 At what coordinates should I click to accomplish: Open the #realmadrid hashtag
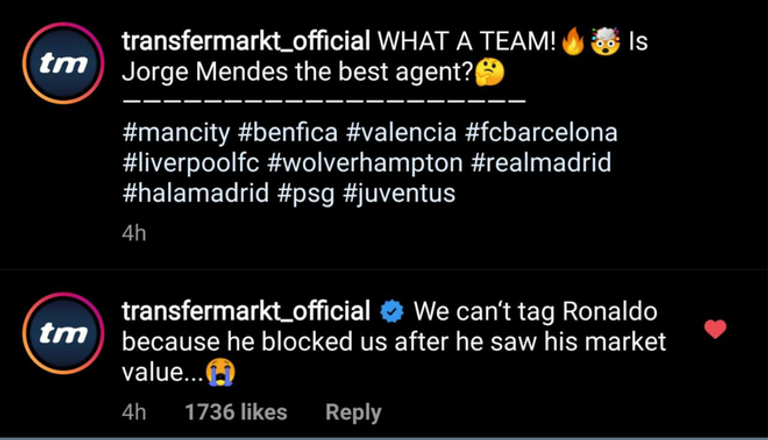[541, 163]
